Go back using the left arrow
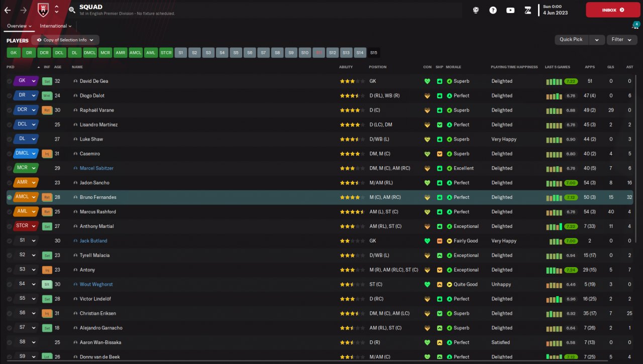 tap(8, 10)
